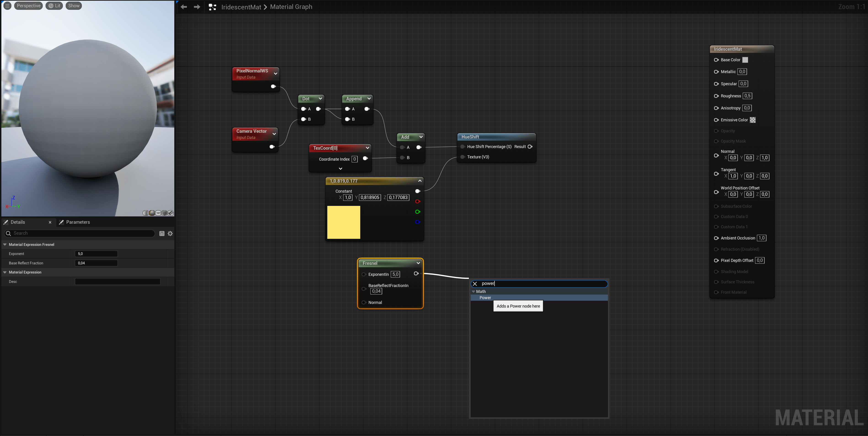This screenshot has height=436, width=868.
Task: Set preview mesh to plane primitive
Action: 158,213
